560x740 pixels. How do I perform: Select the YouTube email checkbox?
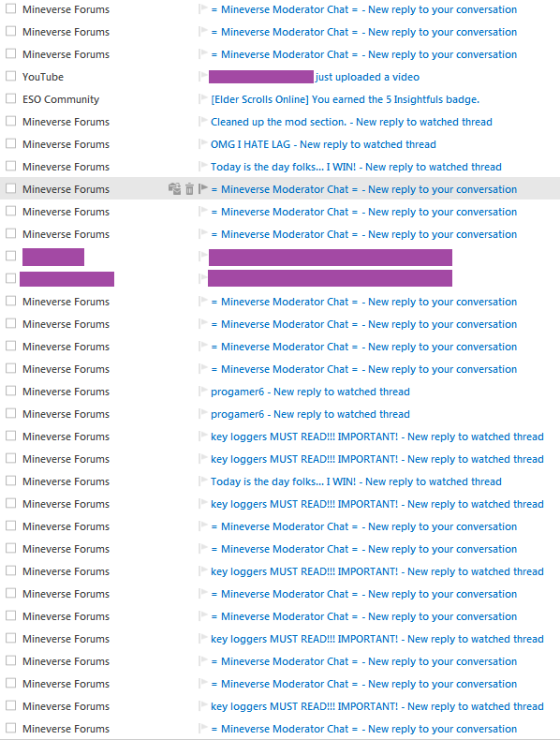[x=10, y=76]
